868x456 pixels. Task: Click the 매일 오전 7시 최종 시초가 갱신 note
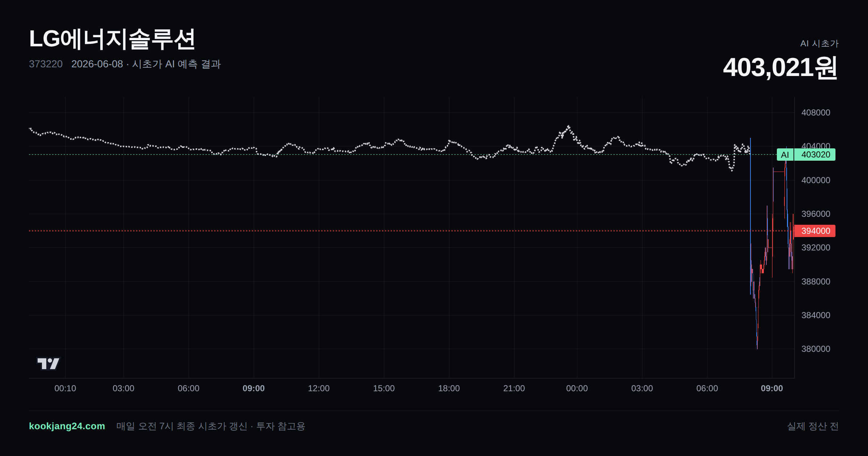coord(211,426)
